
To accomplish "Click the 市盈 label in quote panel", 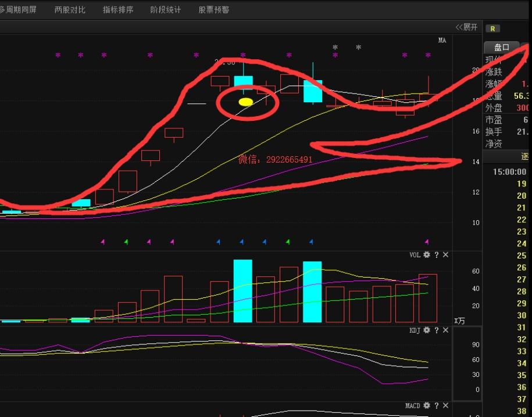I will pos(494,120).
